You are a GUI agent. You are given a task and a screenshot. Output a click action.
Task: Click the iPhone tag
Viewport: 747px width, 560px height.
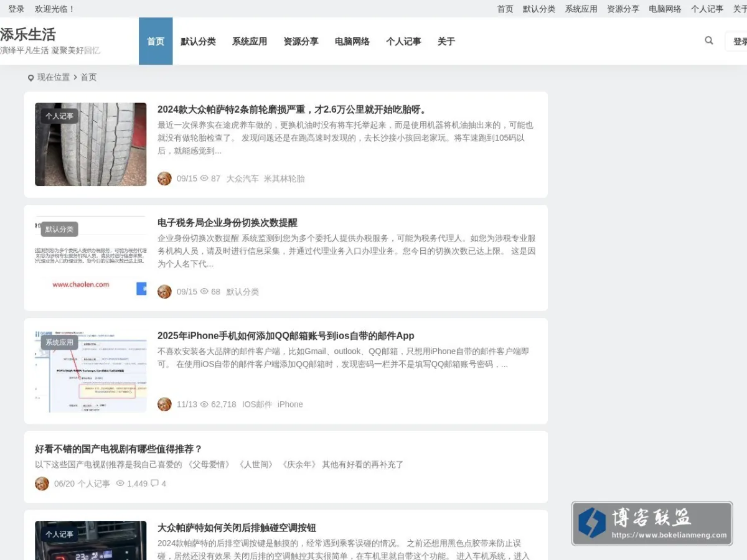click(x=290, y=404)
